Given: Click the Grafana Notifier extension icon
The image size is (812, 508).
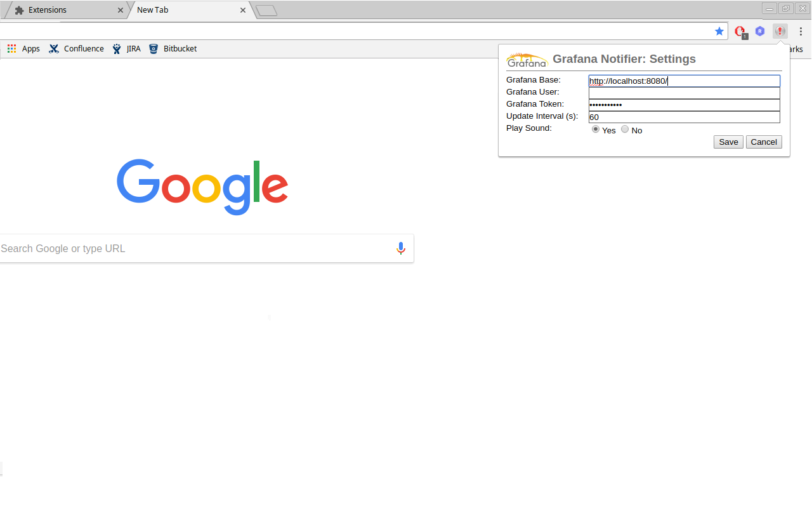Looking at the screenshot, I should pos(780,31).
